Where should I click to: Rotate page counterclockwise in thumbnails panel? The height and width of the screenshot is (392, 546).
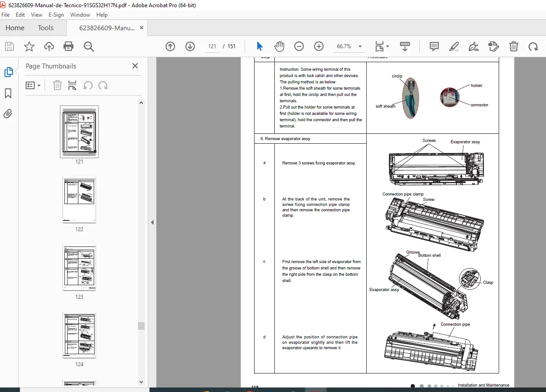[x=88, y=85]
